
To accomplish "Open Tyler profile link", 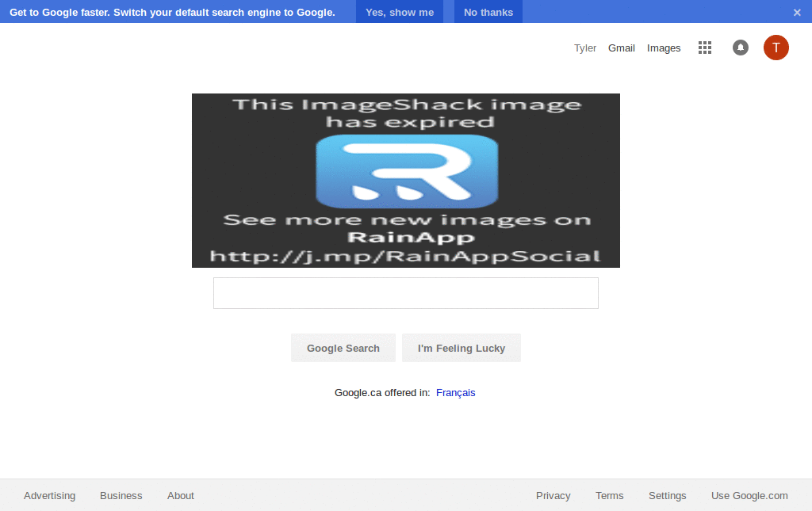I will tap(584, 48).
